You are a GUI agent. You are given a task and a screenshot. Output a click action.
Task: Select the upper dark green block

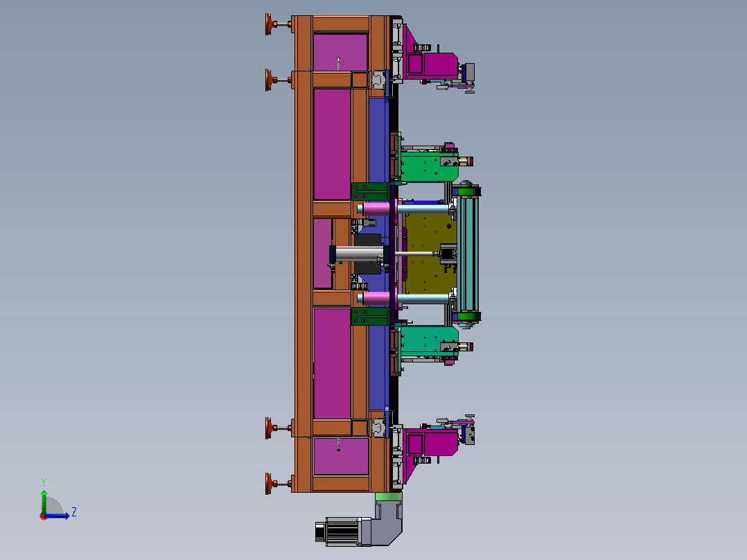370,191
